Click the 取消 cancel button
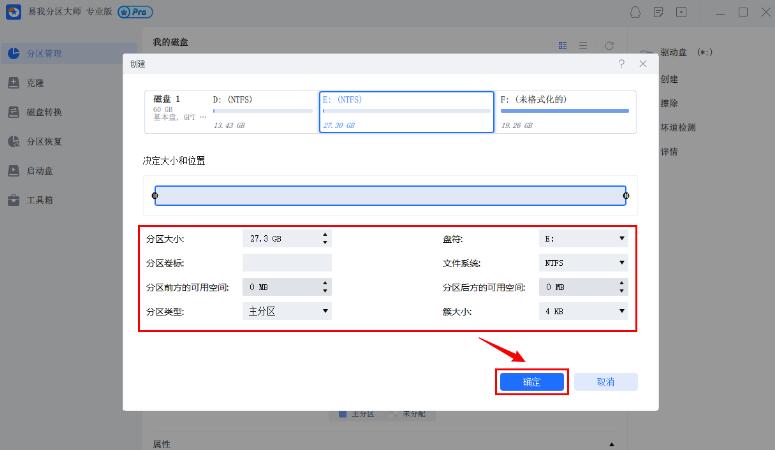Viewport: 775px width, 450px height. click(605, 382)
